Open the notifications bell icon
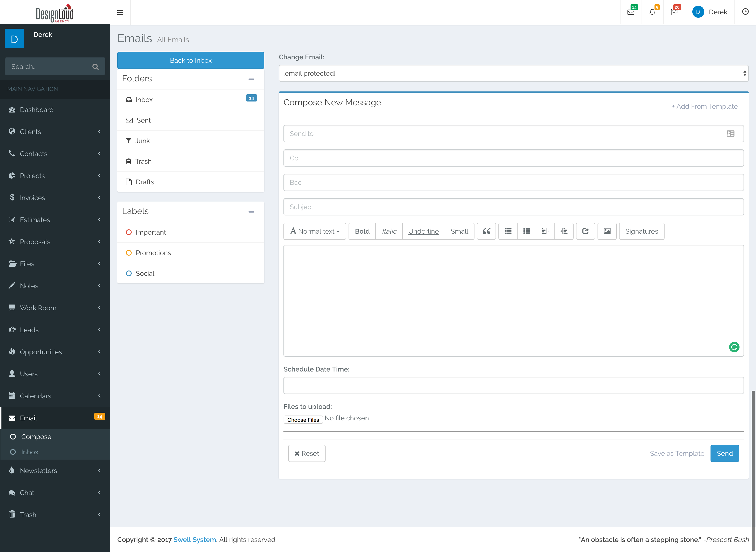Viewport: 756px width, 552px height. 652,12
